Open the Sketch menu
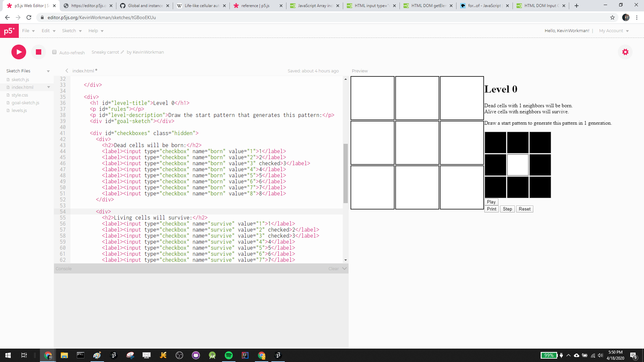Screen dimensions: 644x362 click(x=72, y=31)
